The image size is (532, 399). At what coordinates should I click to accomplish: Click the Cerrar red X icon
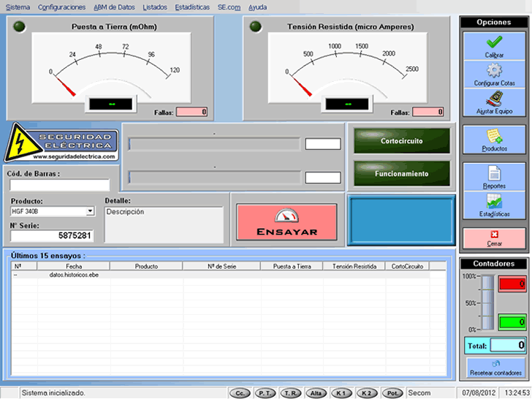pos(494,235)
